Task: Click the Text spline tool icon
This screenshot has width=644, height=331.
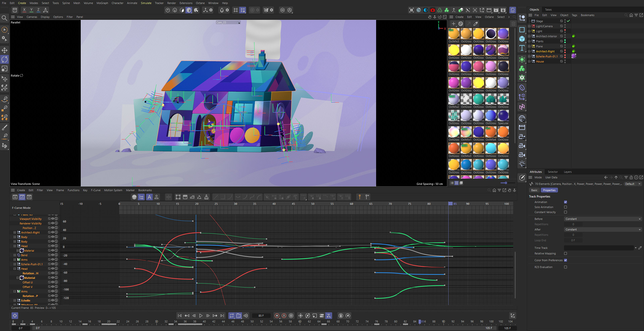Action: pyautogui.click(x=522, y=48)
